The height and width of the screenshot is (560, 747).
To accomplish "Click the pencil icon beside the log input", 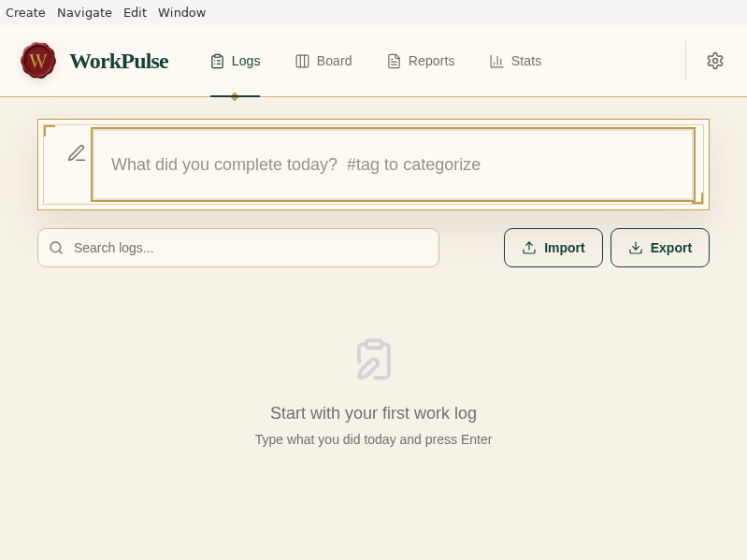I will pos(77,153).
